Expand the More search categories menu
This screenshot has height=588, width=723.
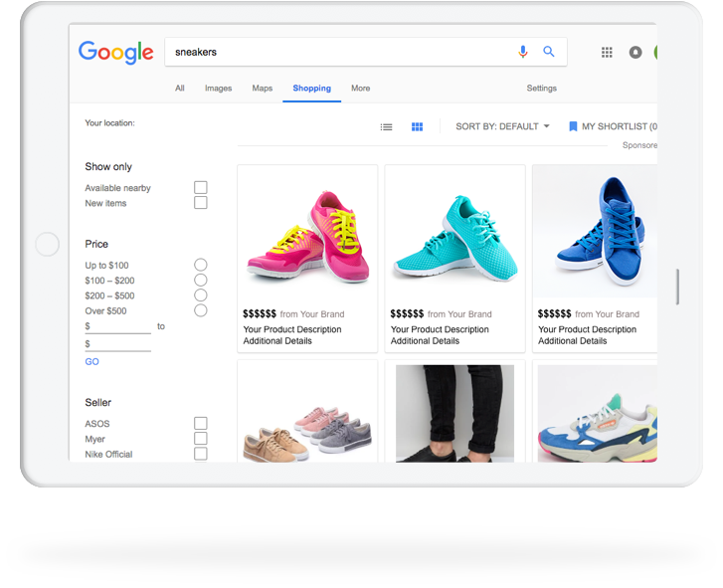tap(360, 89)
